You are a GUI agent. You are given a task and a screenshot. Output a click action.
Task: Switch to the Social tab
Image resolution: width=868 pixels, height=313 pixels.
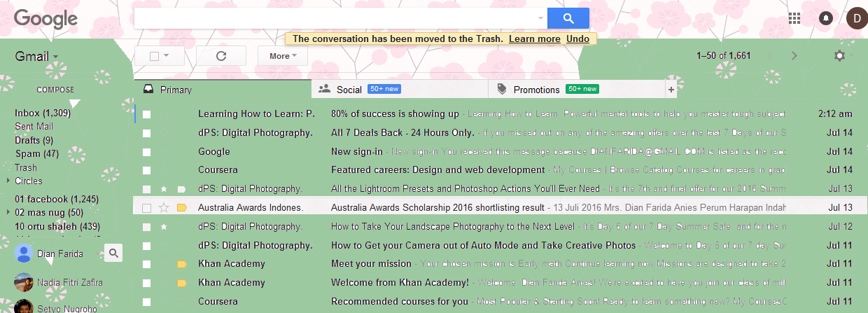click(400, 89)
